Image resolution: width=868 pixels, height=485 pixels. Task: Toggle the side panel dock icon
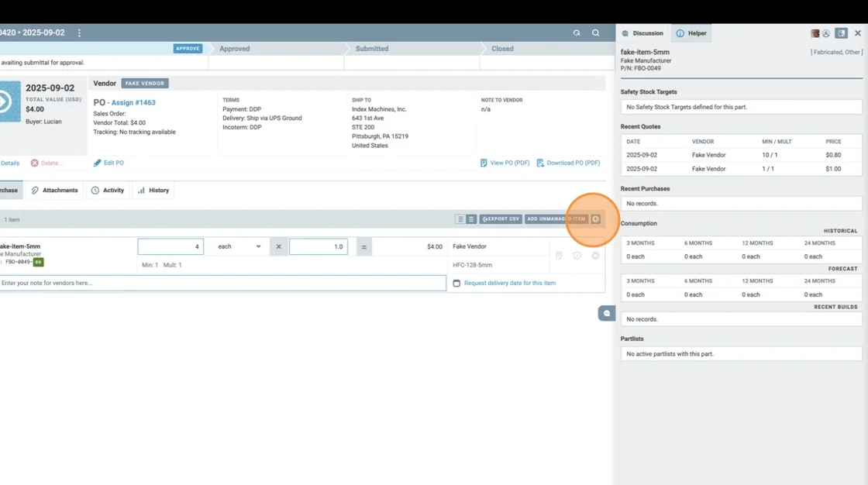(x=841, y=33)
